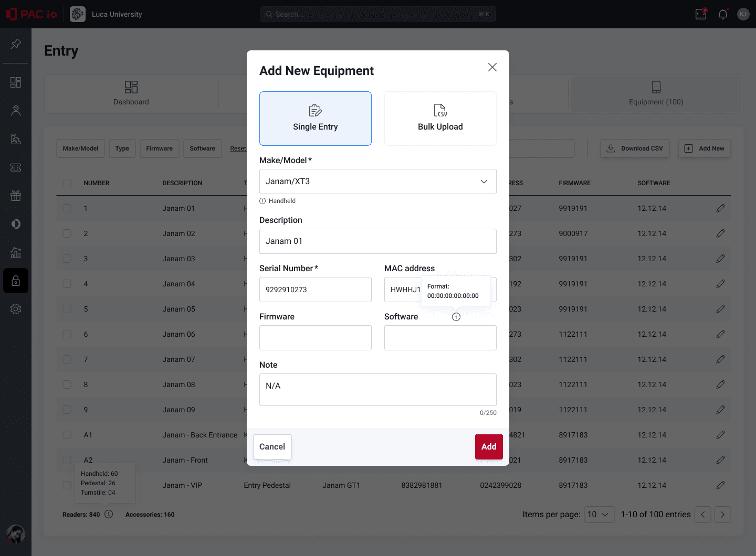756x556 pixels.
Task: Open the settings gear in sidebar
Action: (x=16, y=309)
